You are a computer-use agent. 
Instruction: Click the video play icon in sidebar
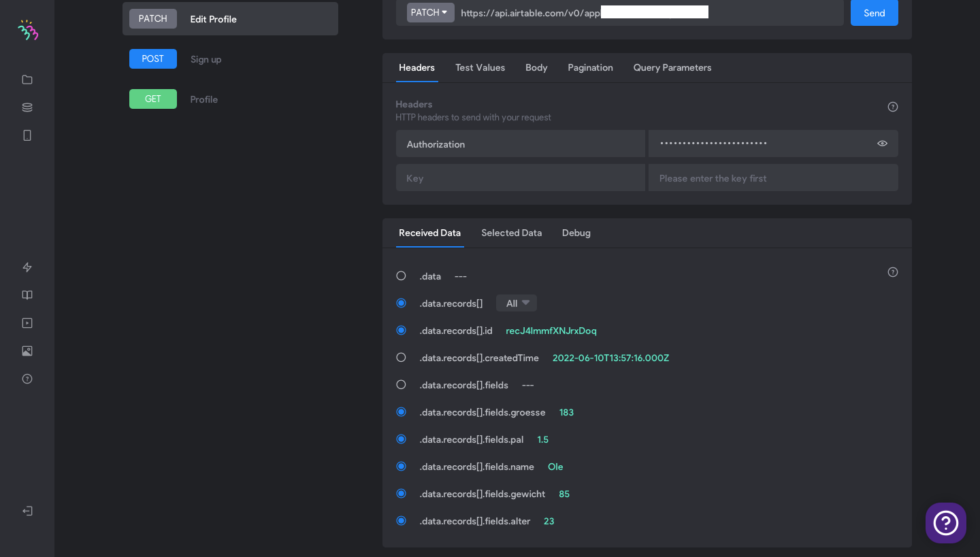tap(27, 323)
